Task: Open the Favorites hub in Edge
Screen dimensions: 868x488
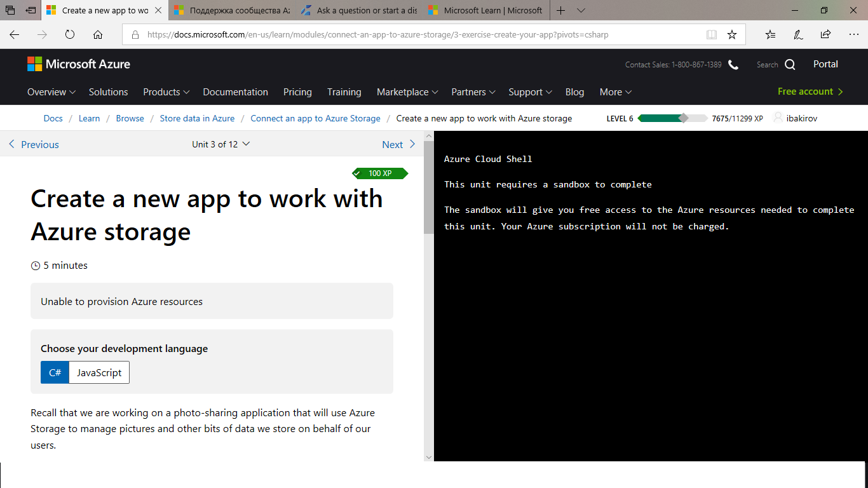Action: (770, 34)
